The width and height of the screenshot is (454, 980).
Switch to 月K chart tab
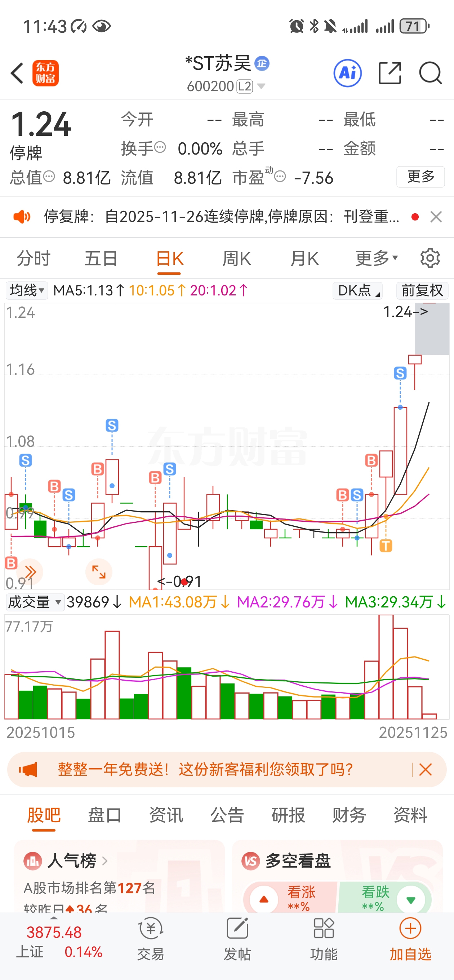[304, 258]
